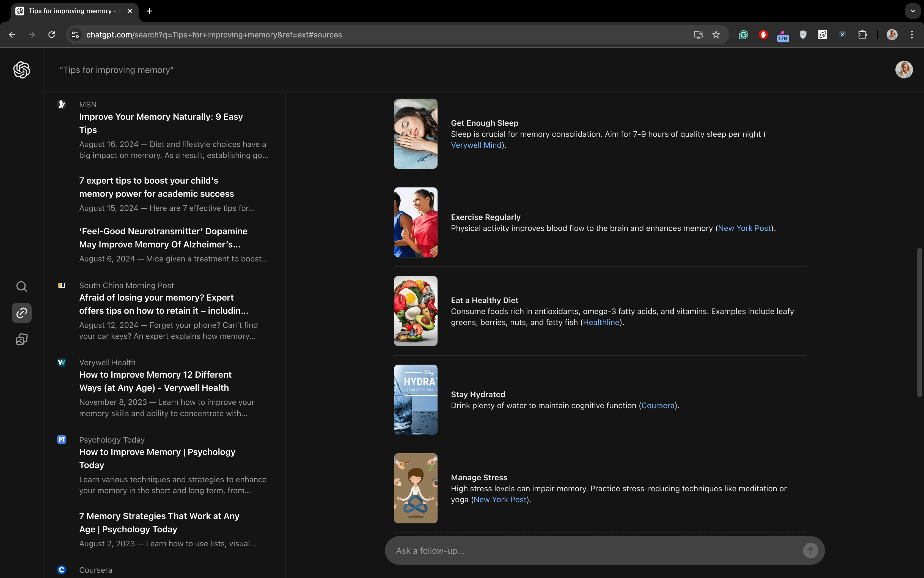924x578 pixels.
Task: Open the white square pen extension icon
Action: (823, 35)
